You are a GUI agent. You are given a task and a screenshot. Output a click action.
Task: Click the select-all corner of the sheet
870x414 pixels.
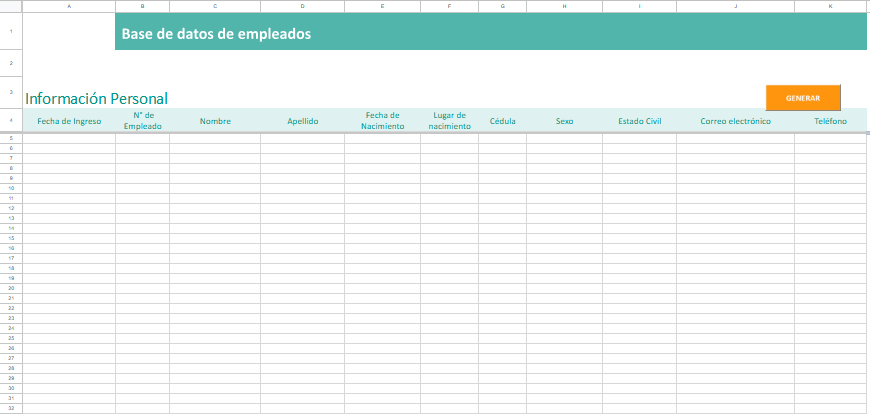tap(11, 6)
